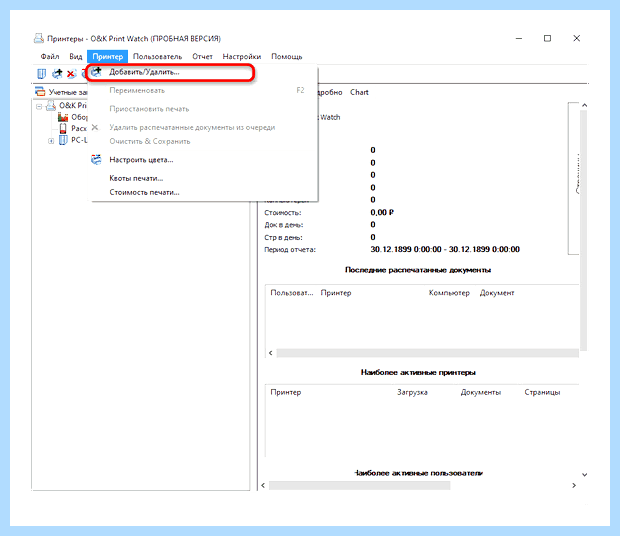Viewport: 620px width, 536px height.
Task: Close the open Принтер menu
Action: tap(108, 57)
